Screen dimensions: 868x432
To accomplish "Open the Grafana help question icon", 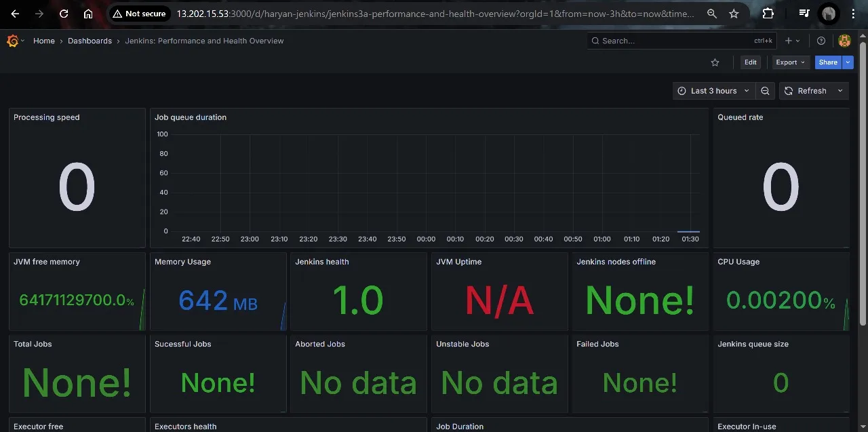I will click(821, 41).
